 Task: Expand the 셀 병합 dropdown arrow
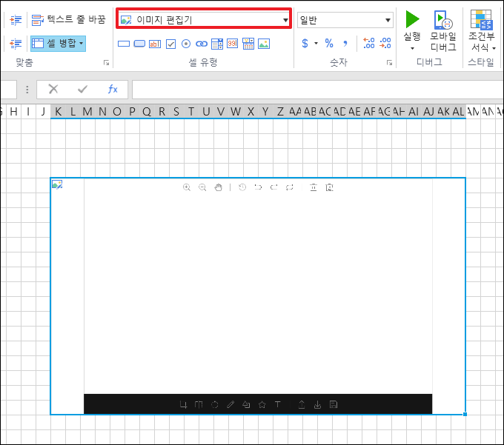coord(82,44)
